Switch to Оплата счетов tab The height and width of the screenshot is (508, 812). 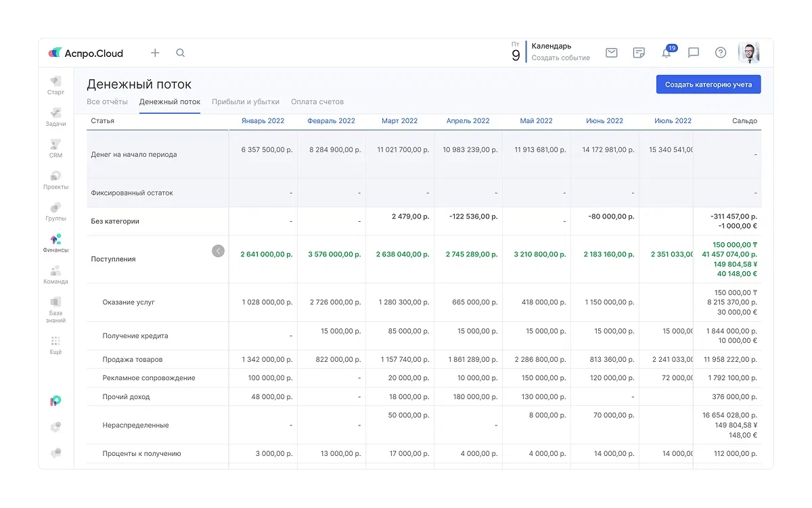click(x=317, y=102)
